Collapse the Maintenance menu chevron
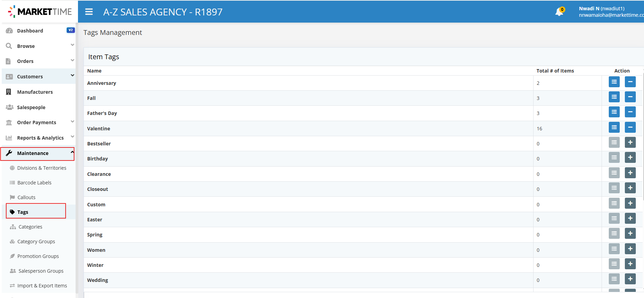This screenshot has width=644, height=298. 72,152
